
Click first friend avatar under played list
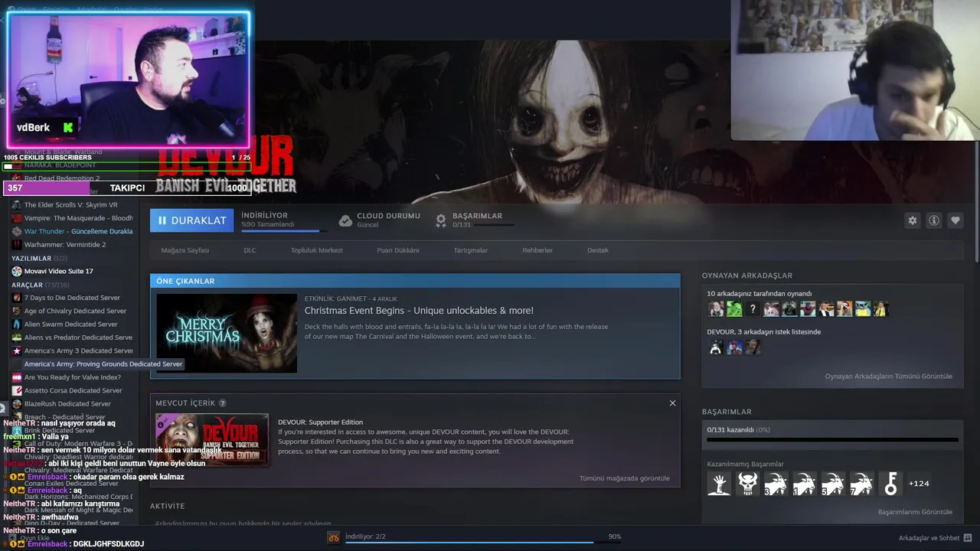(x=716, y=309)
